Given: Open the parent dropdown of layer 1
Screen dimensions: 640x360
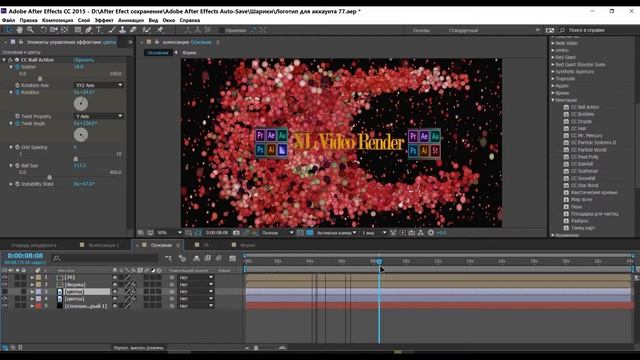Looking at the screenshot, I should pos(196,278).
